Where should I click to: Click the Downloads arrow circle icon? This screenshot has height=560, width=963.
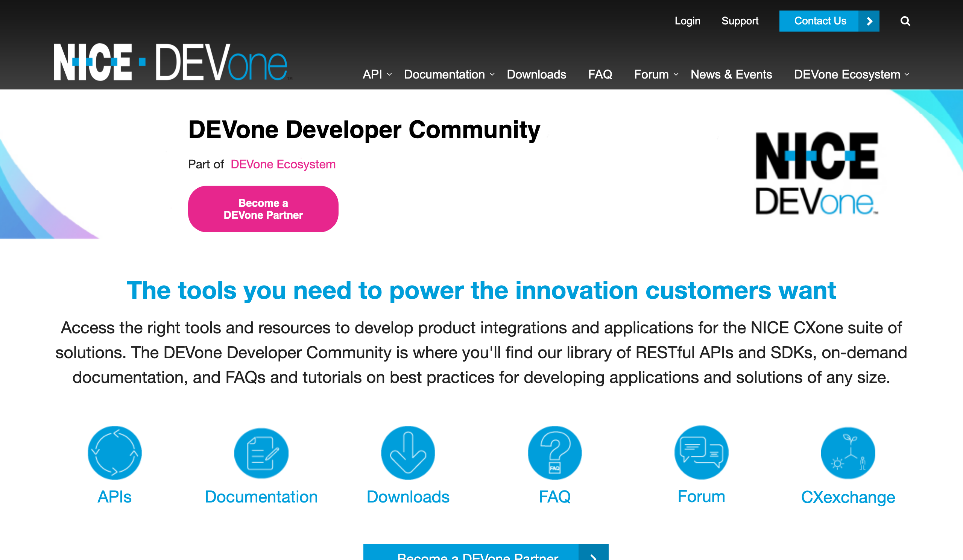408,453
